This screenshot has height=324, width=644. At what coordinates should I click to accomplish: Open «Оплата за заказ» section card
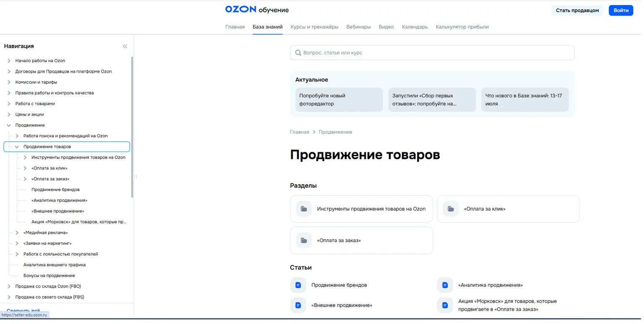pos(361,240)
